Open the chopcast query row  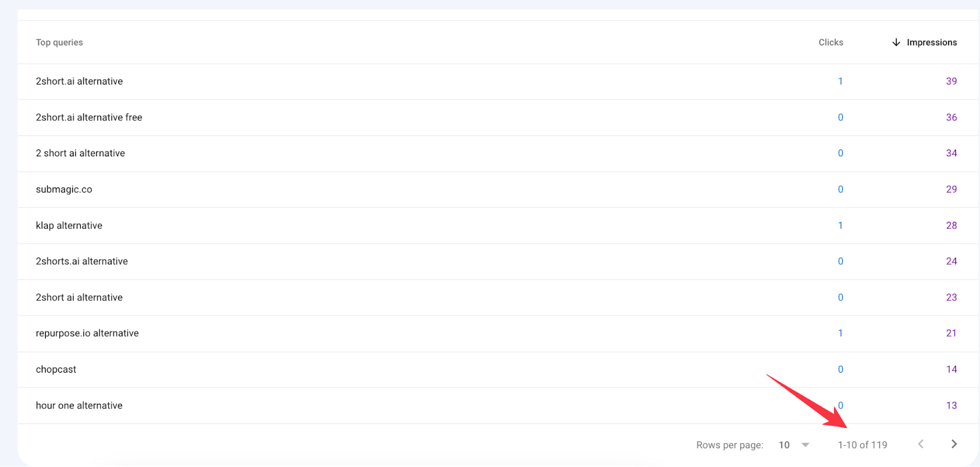[x=56, y=370]
